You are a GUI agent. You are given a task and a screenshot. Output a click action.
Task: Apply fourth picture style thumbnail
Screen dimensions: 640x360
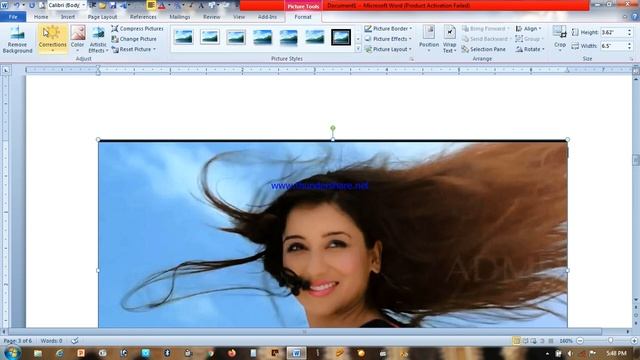click(262, 37)
